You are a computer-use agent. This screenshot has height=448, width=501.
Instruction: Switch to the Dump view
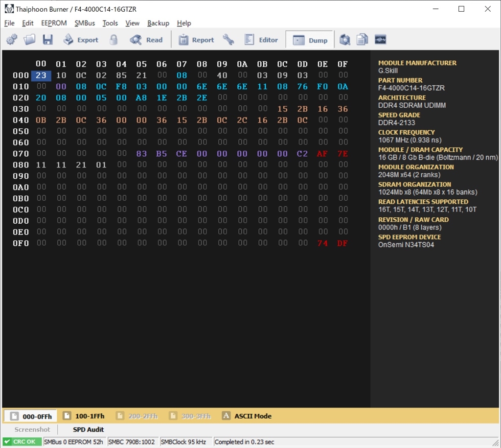310,40
